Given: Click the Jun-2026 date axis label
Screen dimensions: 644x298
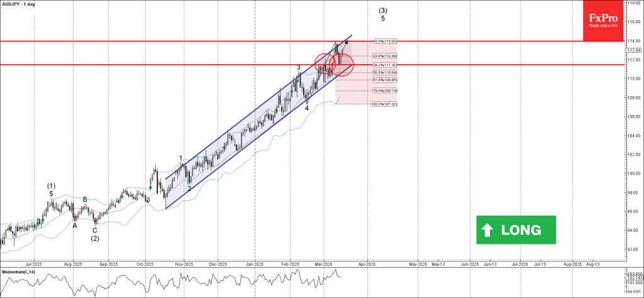Looking at the screenshot, I should point(470,264).
